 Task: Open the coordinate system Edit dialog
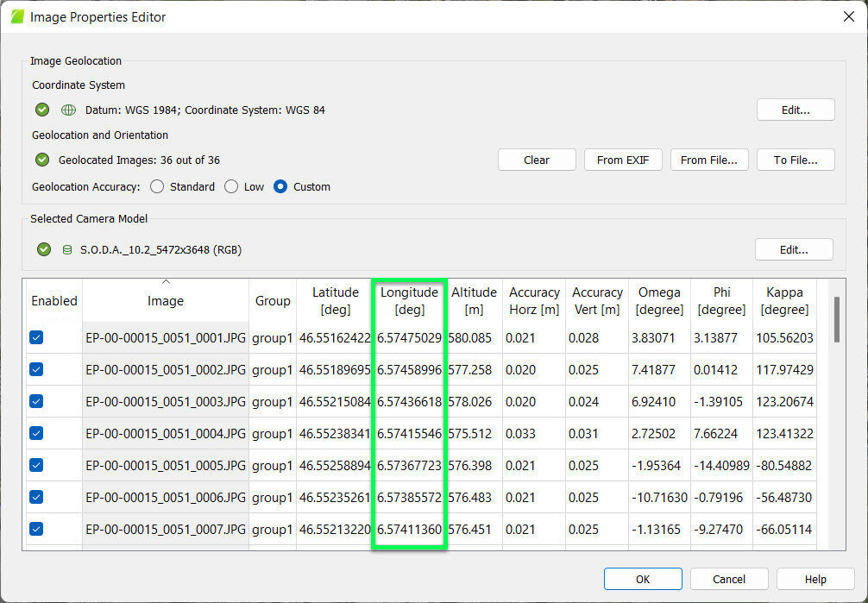[x=795, y=110]
